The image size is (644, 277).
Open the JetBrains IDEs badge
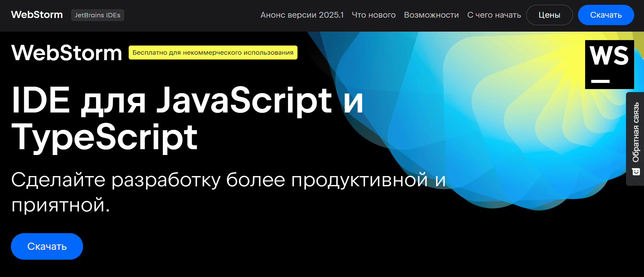(97, 15)
